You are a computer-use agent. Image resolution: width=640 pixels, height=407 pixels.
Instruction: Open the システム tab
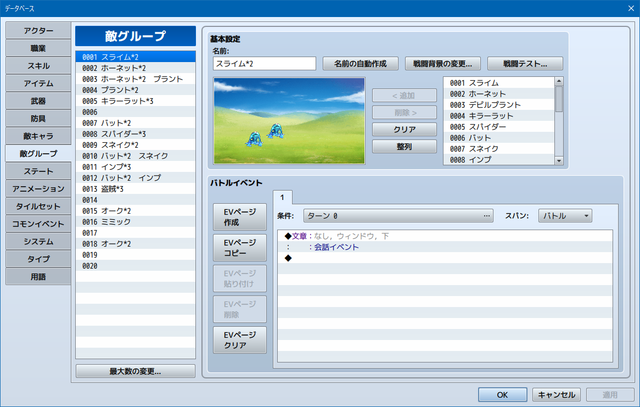(38, 241)
